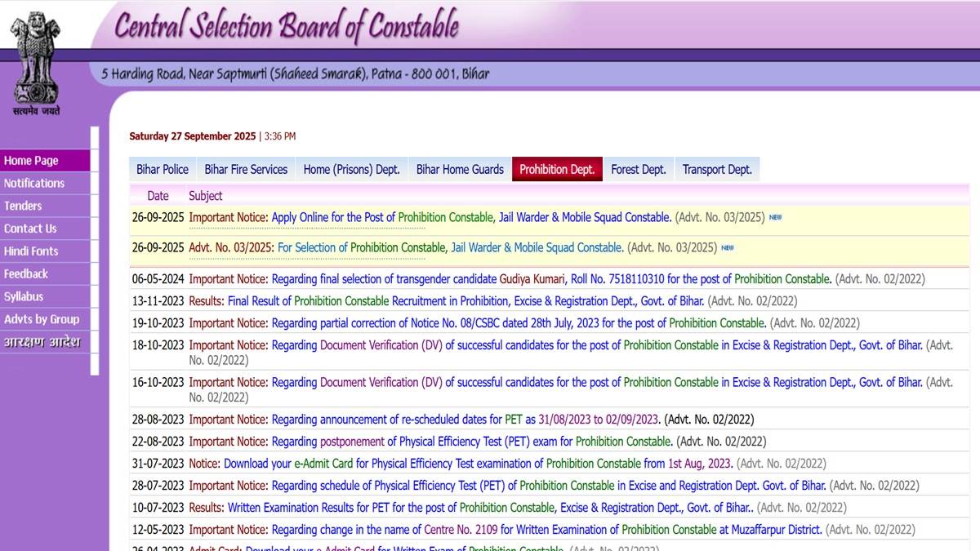Screen dimensions: 980x551
Task: Click the 18-10-2023 date cell
Action: tap(158, 345)
